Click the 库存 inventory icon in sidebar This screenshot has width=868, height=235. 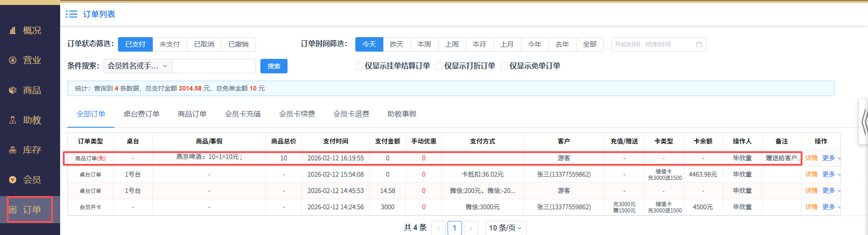pyautogui.click(x=13, y=150)
